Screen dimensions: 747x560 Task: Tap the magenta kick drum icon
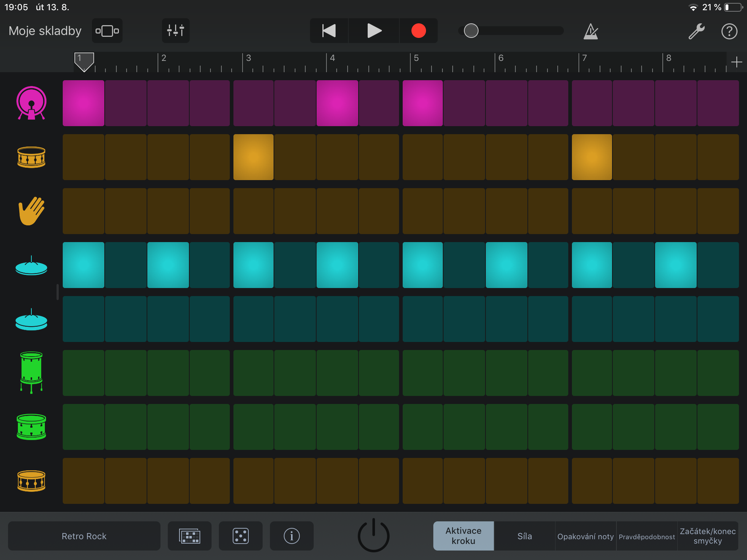(x=31, y=103)
